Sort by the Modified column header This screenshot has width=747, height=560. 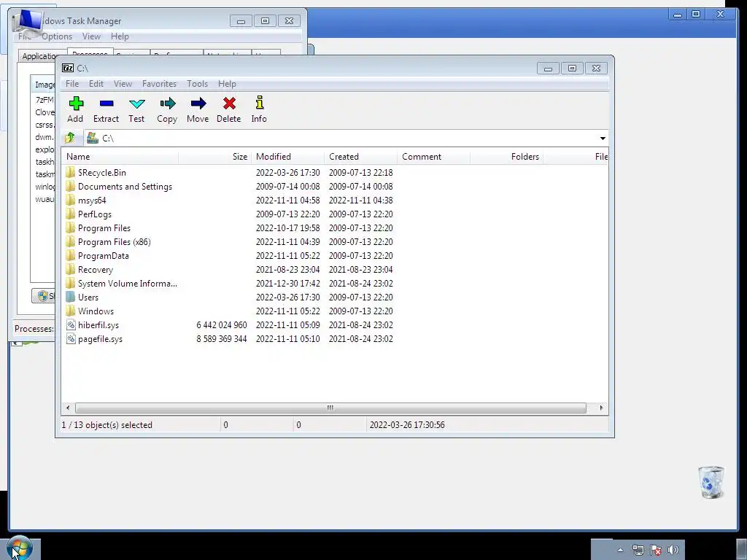click(287, 157)
